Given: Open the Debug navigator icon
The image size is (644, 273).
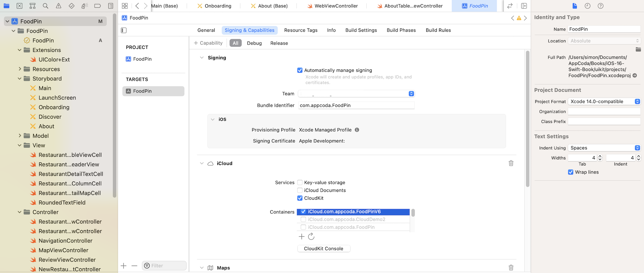Looking at the screenshot, I should (x=85, y=6).
